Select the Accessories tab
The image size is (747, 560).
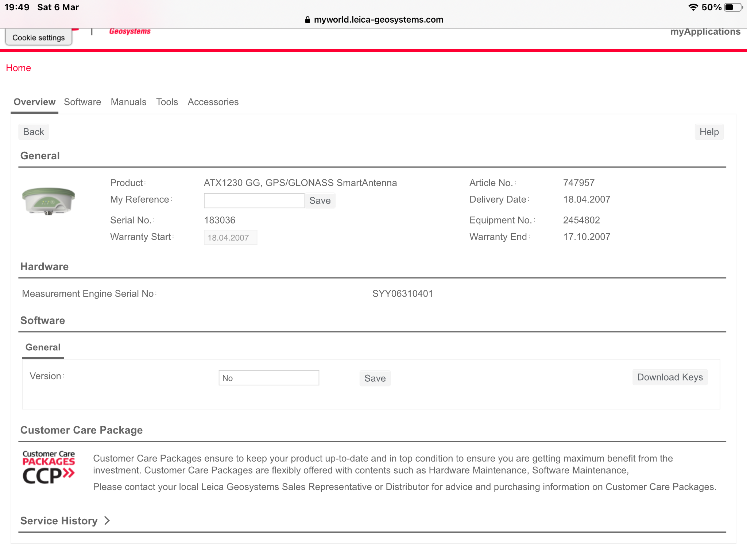[x=213, y=102]
